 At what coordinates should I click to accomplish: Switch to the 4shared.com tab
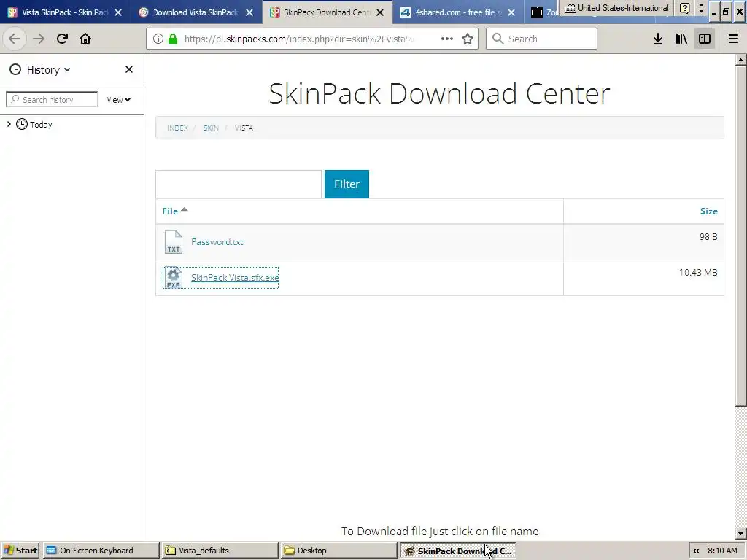[x=458, y=12]
